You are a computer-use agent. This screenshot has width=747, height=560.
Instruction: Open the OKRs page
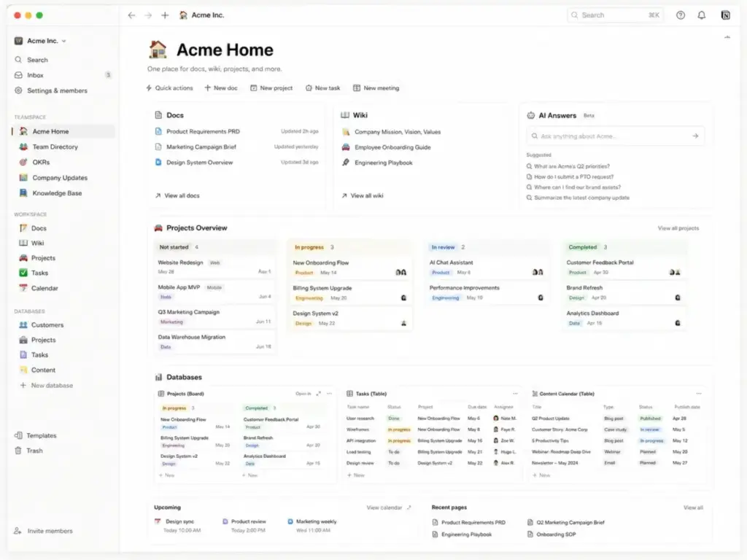tap(41, 163)
